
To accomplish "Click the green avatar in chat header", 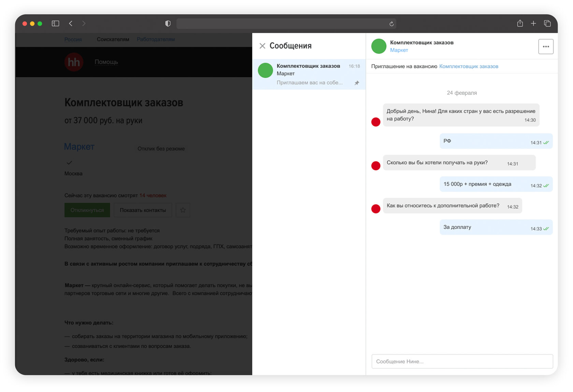I will tap(379, 46).
